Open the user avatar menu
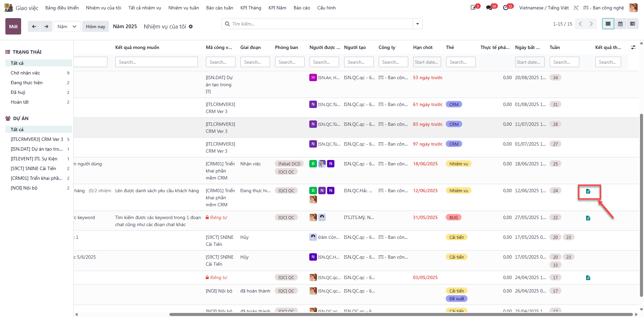Image resolution: width=644 pixels, height=317 pixels. [x=633, y=8]
